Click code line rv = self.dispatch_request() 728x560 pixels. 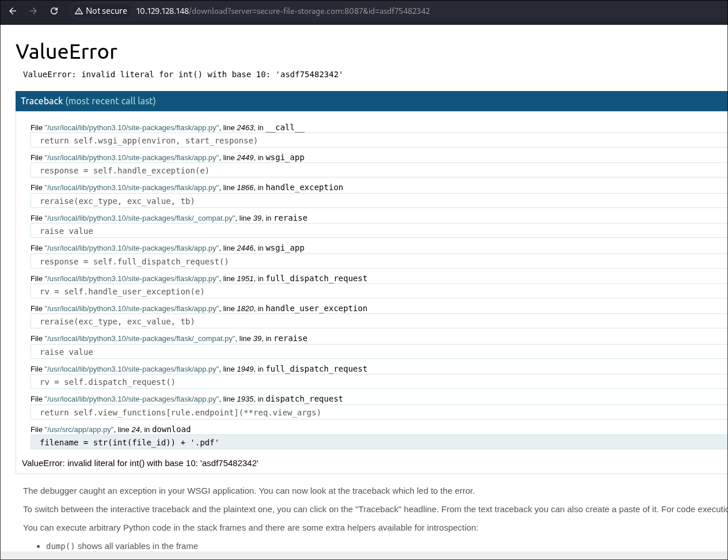point(107,382)
